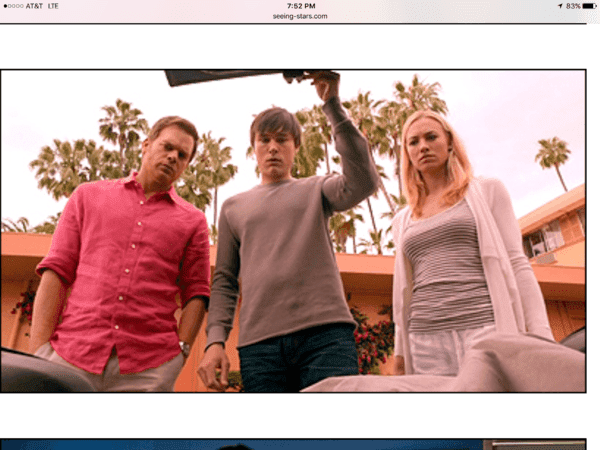Image resolution: width=600 pixels, height=450 pixels.
Task: Tap the partially visible blue image below
Action: coord(293,444)
